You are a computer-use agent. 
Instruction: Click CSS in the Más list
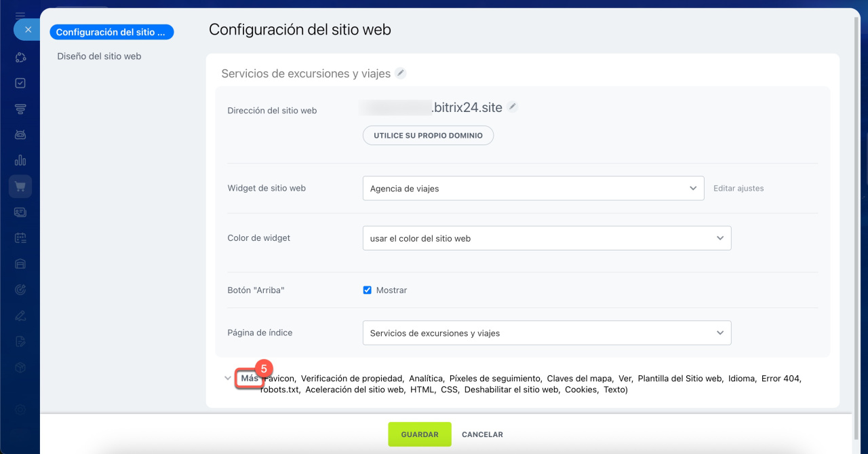click(x=450, y=390)
